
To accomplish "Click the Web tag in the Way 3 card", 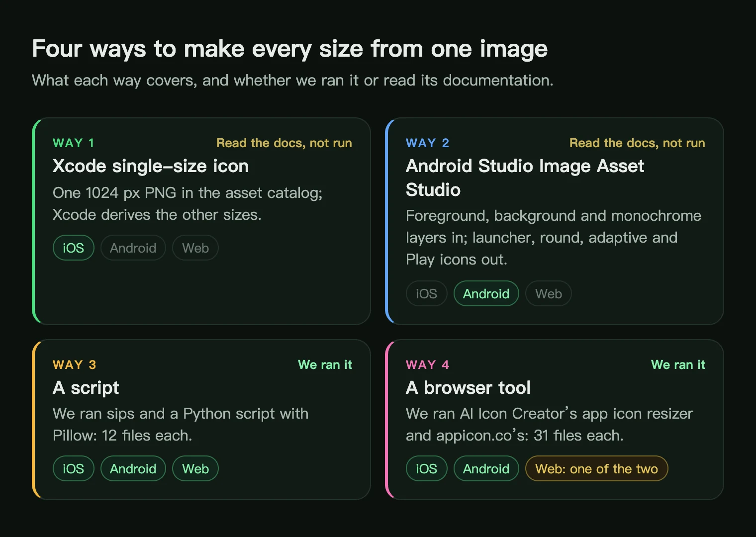I will point(195,468).
